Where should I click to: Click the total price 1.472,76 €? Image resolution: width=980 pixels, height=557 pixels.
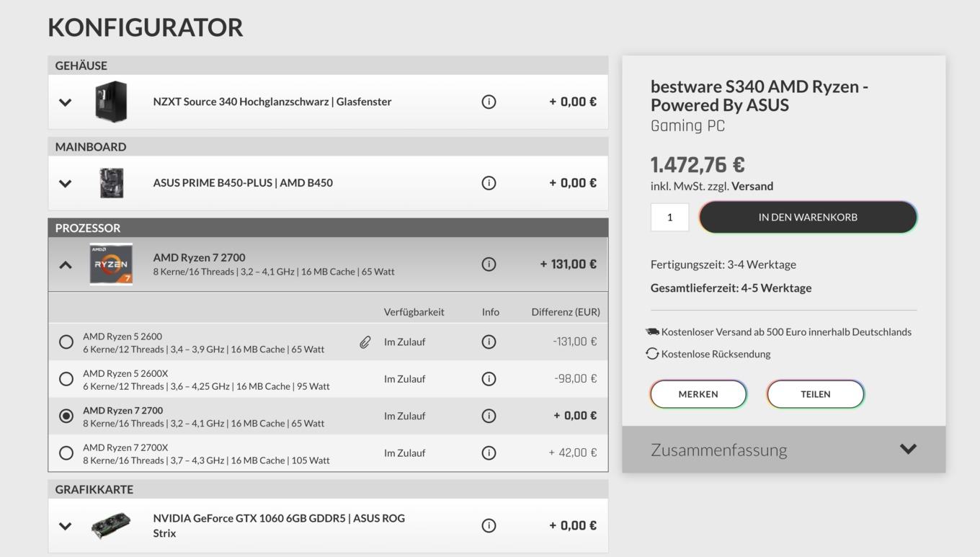point(698,165)
